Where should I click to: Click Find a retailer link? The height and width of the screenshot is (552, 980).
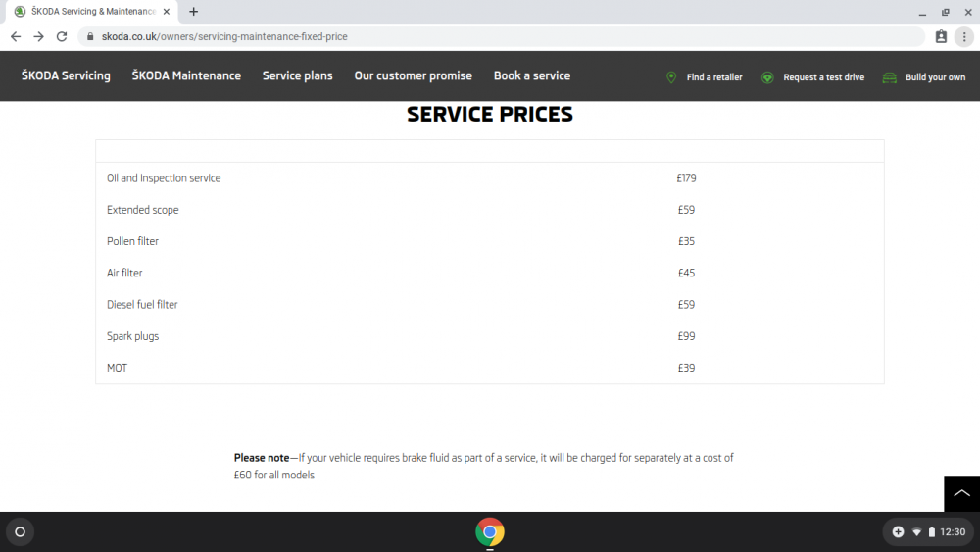(x=714, y=77)
